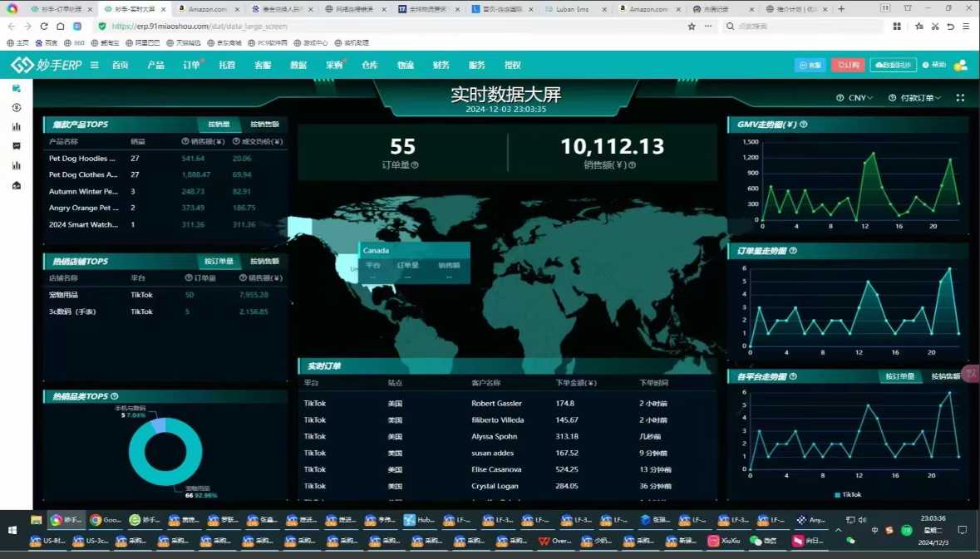Screen dimensions: 980x559
Task: Switch to the Luban Sms browser tab
Action: click(572, 9)
